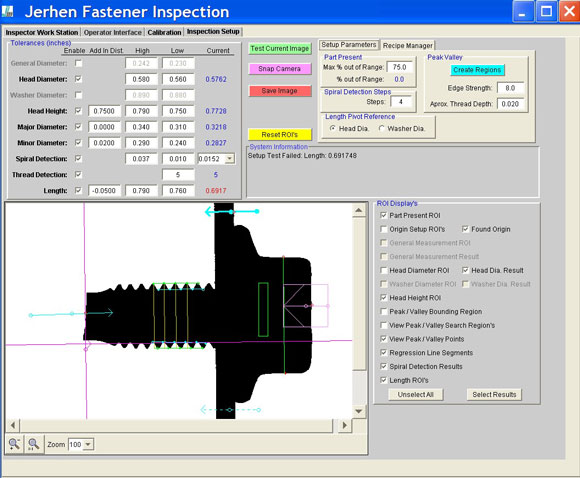Switch to the Recipe Manager tab
Screen dimensions: 580x478
[x=408, y=46]
